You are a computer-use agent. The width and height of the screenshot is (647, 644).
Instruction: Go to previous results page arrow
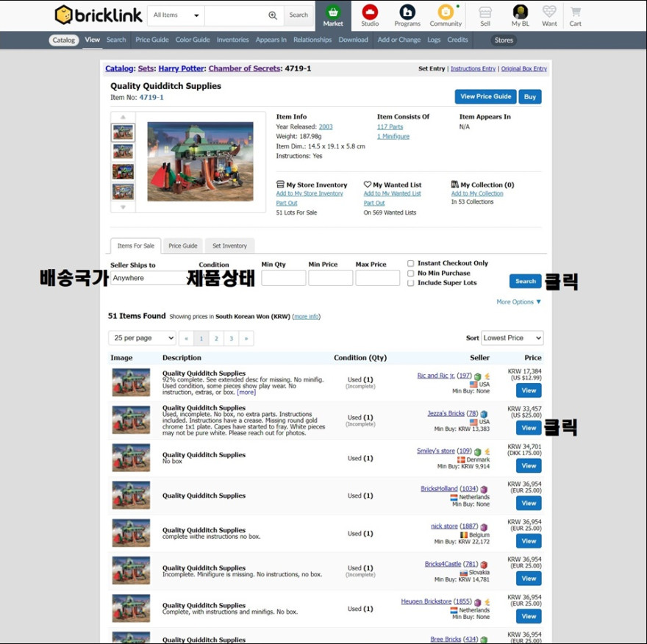(x=186, y=338)
